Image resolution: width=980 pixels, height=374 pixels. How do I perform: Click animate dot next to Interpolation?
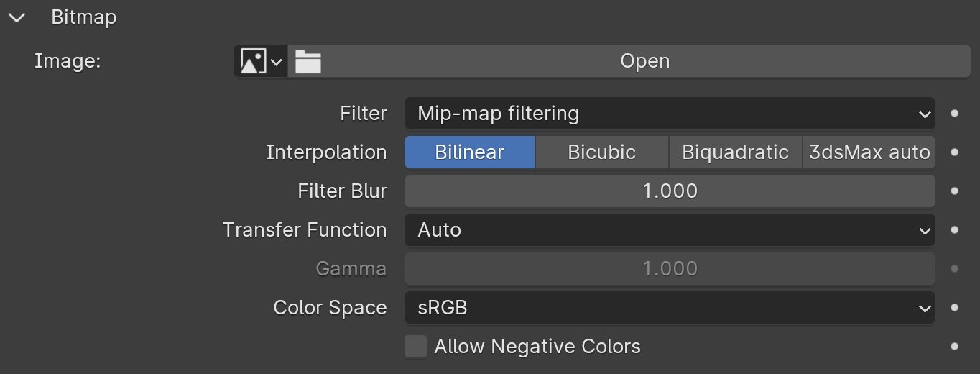954,152
